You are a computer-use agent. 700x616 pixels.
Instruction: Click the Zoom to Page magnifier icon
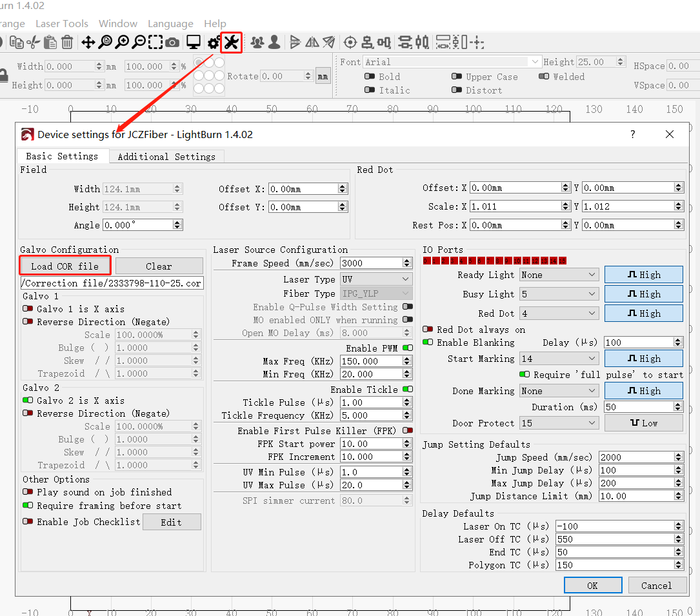click(105, 43)
